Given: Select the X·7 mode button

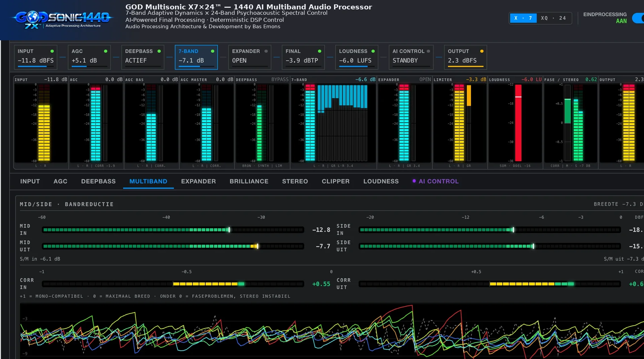Looking at the screenshot, I should coord(523,18).
